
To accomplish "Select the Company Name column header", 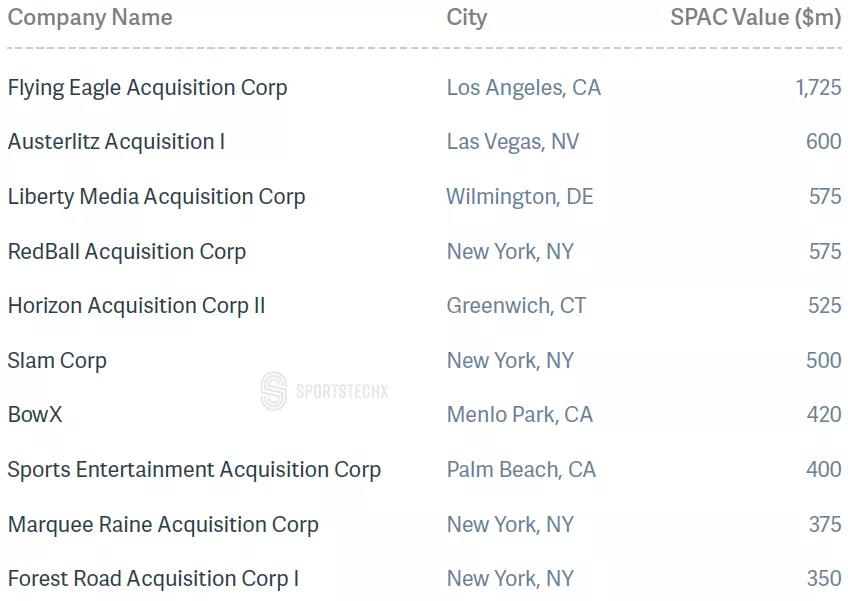I will click(x=90, y=17).
